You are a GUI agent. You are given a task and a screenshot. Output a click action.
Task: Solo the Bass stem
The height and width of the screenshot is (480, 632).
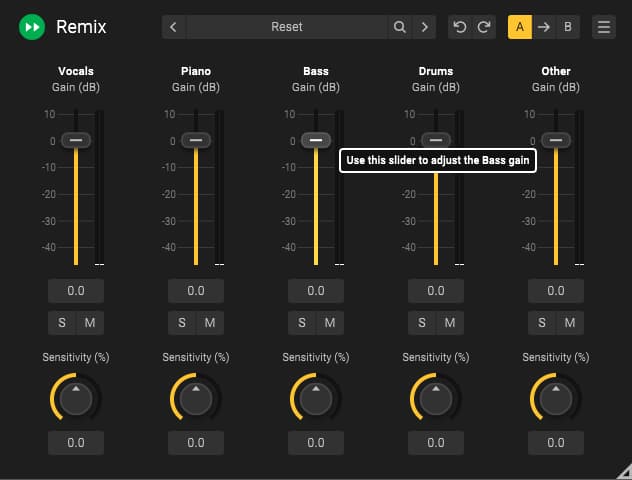click(302, 322)
